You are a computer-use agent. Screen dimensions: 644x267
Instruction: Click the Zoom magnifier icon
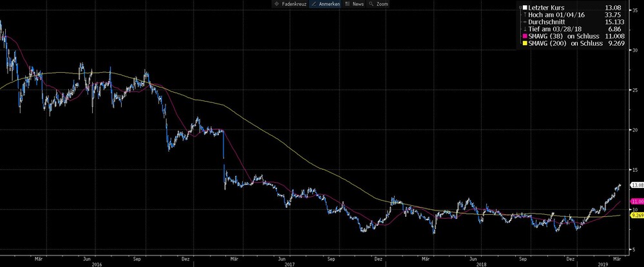(372, 4)
